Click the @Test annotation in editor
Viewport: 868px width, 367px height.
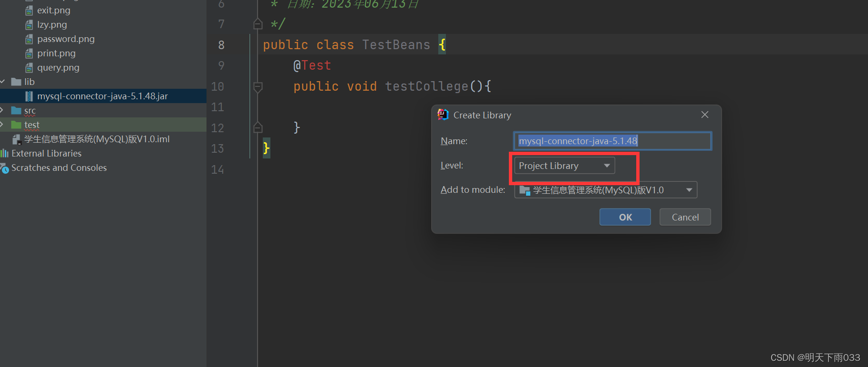pos(312,65)
